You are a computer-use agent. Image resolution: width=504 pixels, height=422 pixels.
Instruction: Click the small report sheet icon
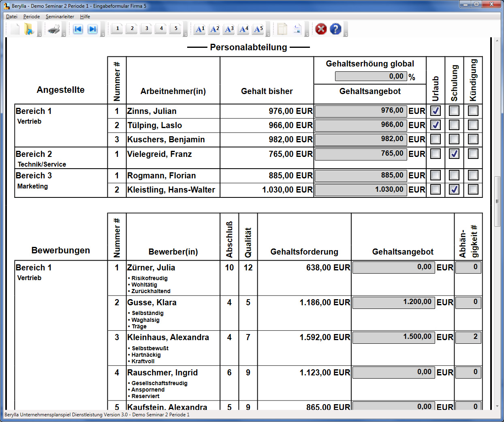297,29
